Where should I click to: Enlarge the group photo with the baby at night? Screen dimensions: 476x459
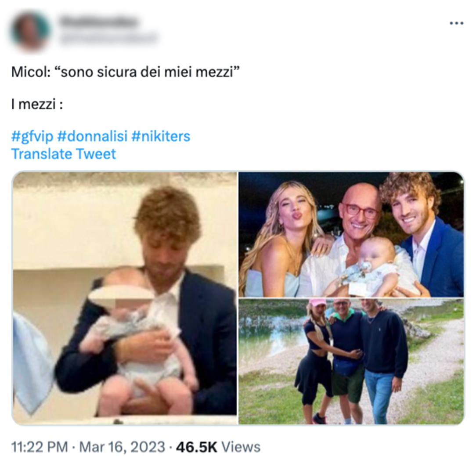[x=351, y=234]
